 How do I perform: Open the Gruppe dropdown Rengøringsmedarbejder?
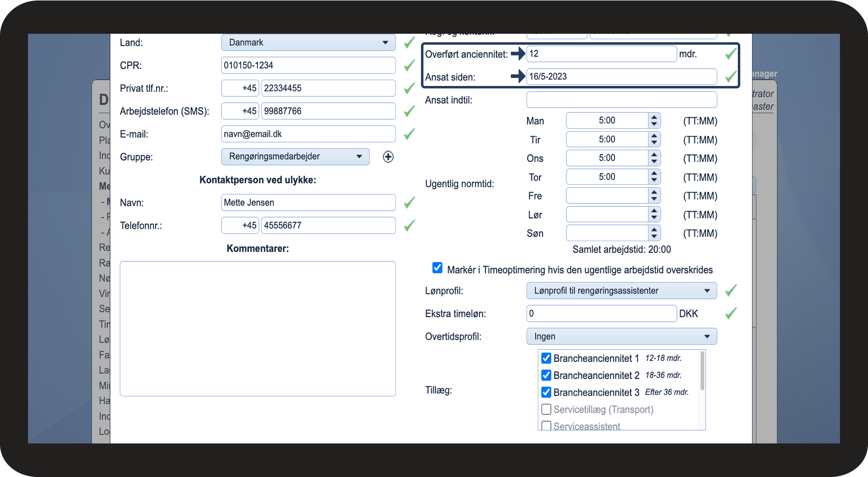point(295,157)
